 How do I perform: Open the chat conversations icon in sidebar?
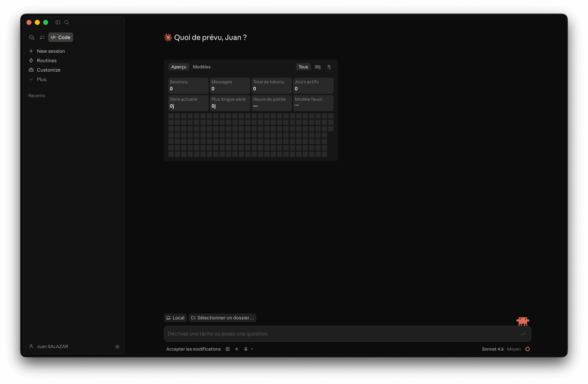(32, 37)
